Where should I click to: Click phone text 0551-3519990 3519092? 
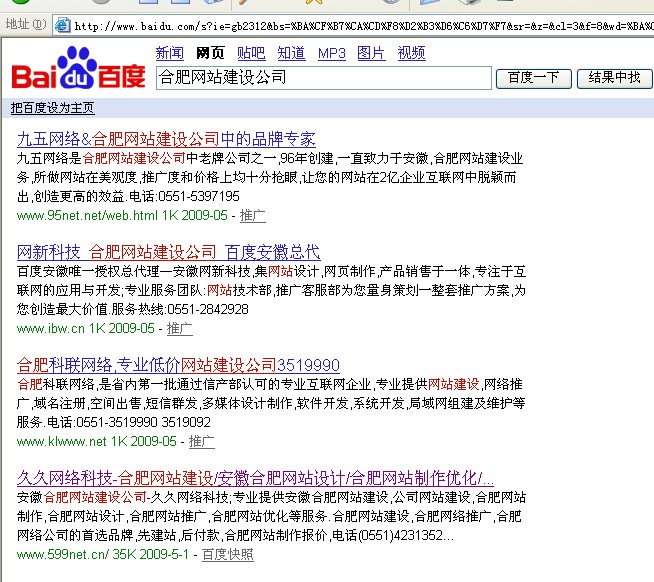pyautogui.click(x=143, y=422)
